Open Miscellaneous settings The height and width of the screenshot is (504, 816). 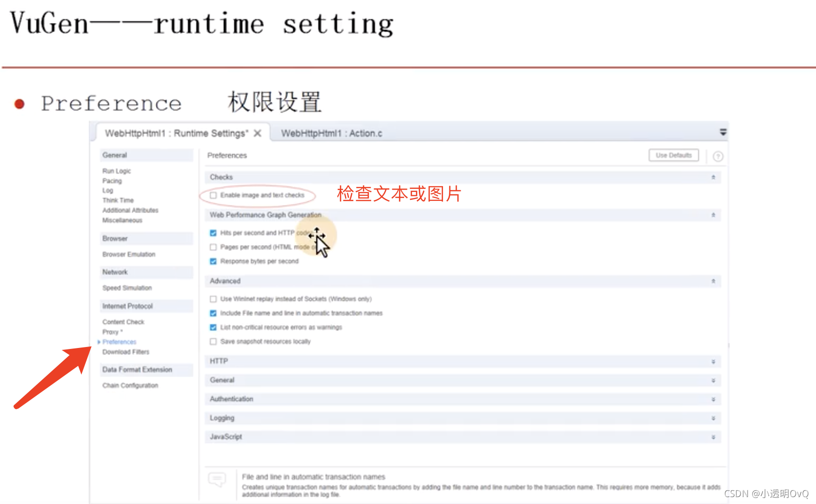click(x=122, y=220)
